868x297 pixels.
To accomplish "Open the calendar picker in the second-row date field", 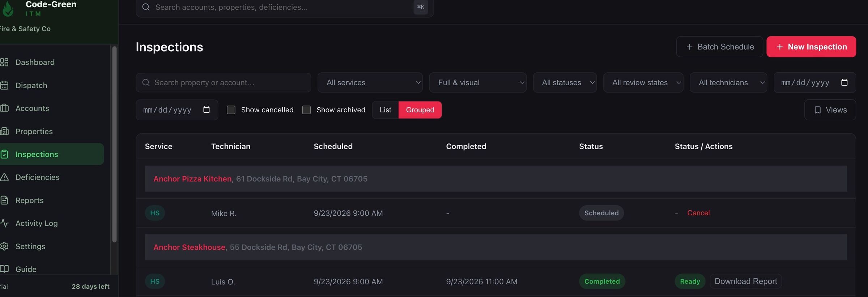I will [x=207, y=110].
